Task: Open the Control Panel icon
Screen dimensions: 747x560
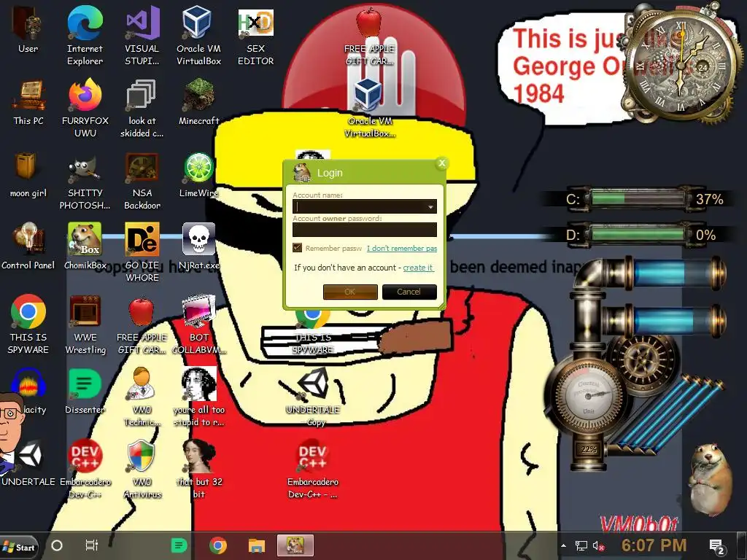Action: (28, 246)
